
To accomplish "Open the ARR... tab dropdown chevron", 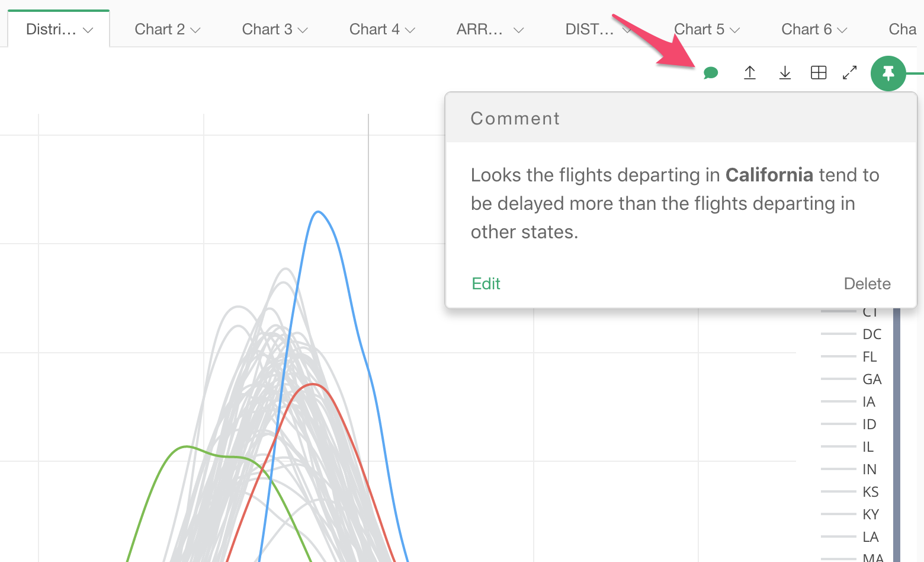I will point(519,30).
